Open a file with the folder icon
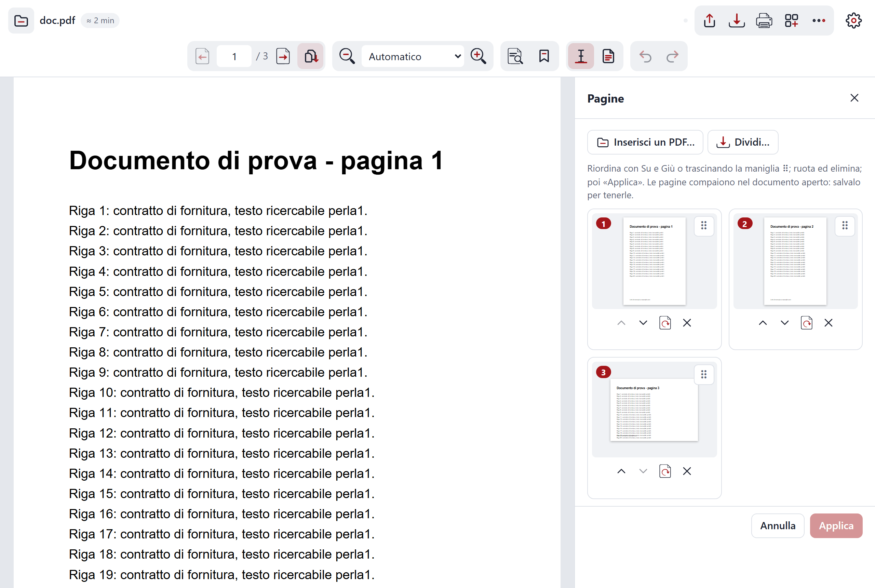 click(x=21, y=21)
